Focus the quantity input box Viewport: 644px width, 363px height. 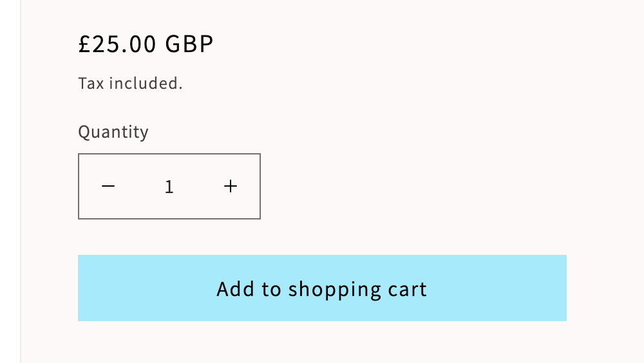click(169, 187)
